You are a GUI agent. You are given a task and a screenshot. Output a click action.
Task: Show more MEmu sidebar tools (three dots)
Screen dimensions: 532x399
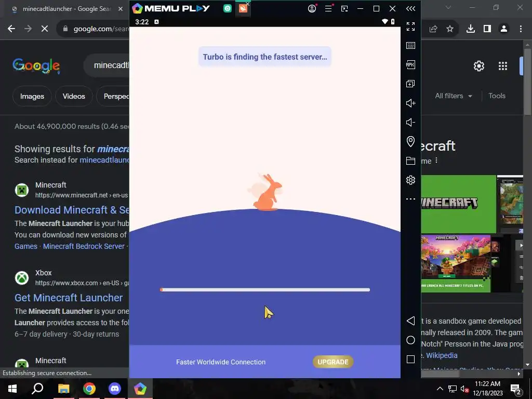pos(410,199)
